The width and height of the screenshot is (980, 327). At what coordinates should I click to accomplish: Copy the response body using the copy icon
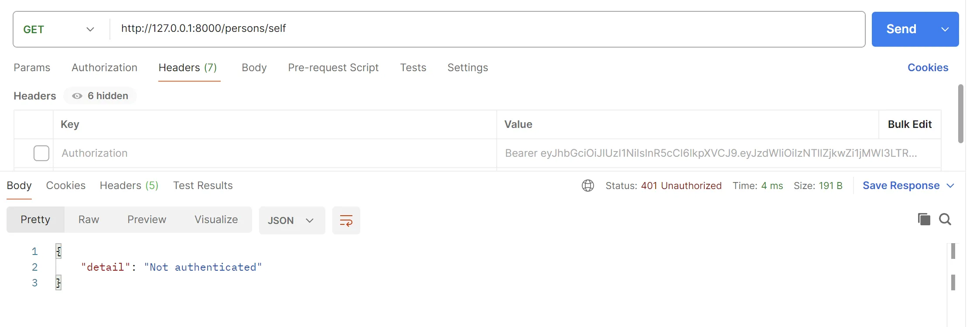[924, 219]
